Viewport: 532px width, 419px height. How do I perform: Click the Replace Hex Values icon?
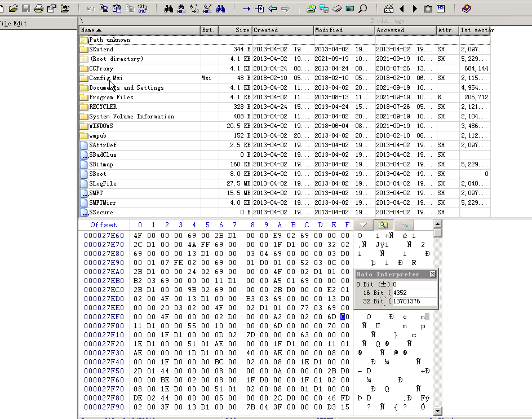pyautogui.click(x=207, y=8)
